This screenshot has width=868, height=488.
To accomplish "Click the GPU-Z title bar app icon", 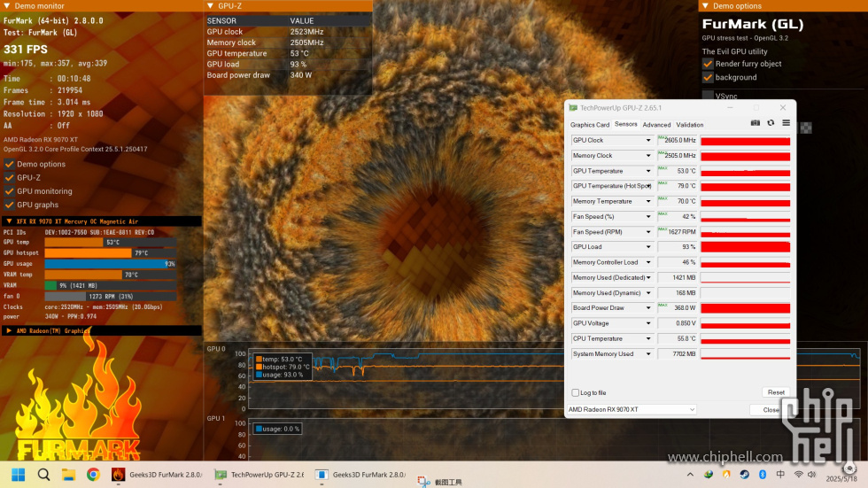I will coord(574,108).
